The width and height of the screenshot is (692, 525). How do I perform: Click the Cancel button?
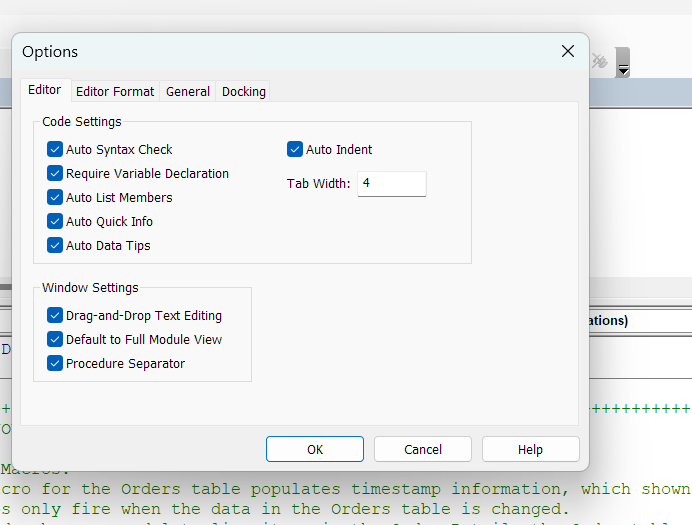click(x=423, y=449)
